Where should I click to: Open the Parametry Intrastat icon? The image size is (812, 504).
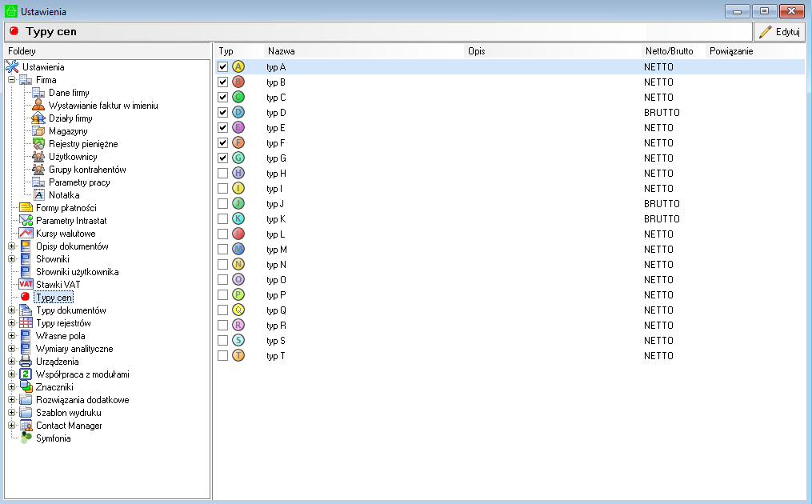(x=26, y=221)
